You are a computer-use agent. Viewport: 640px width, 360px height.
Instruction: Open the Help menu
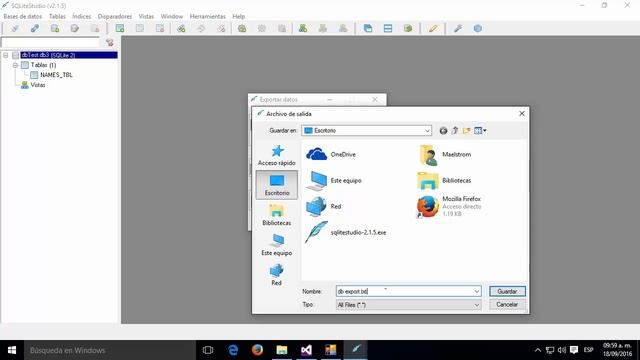pos(238,16)
